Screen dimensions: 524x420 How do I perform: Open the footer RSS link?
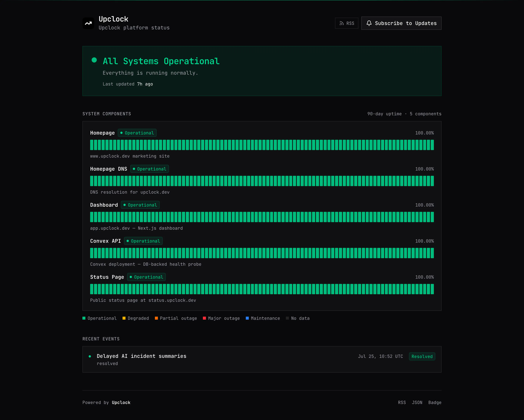[402, 403]
